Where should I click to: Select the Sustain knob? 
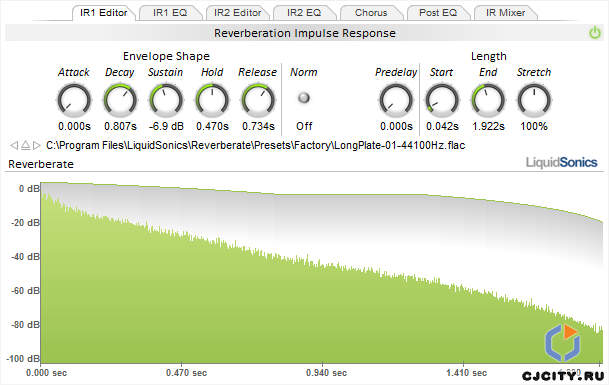[x=166, y=101]
